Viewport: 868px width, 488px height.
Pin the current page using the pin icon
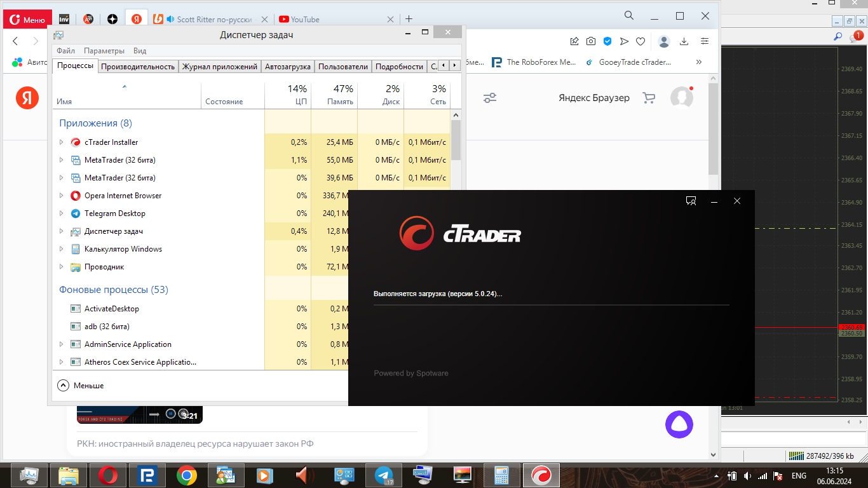pos(574,41)
